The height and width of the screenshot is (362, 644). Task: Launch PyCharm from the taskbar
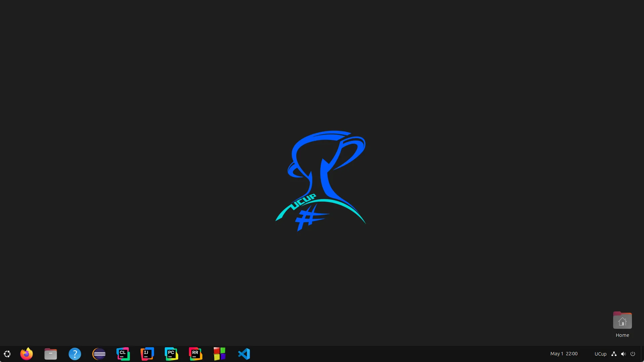coord(171,354)
